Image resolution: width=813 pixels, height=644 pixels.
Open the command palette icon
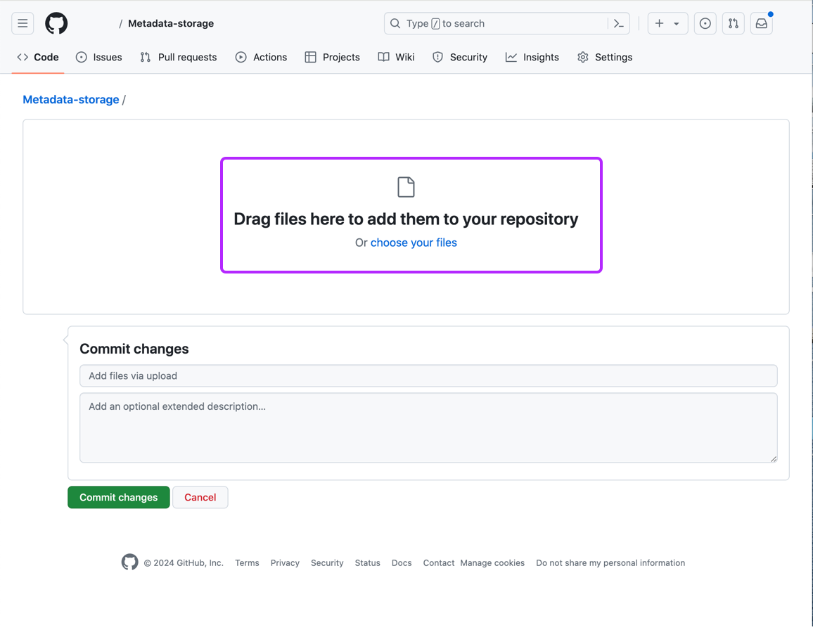click(x=618, y=23)
